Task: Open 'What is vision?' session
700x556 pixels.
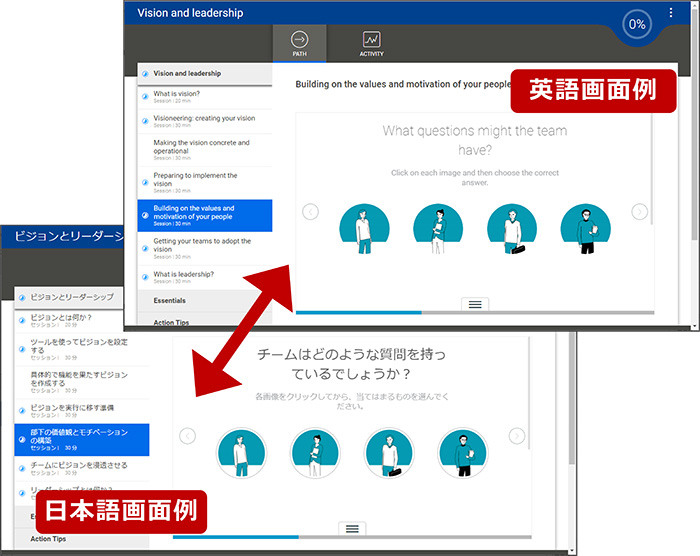Action: coord(205,97)
